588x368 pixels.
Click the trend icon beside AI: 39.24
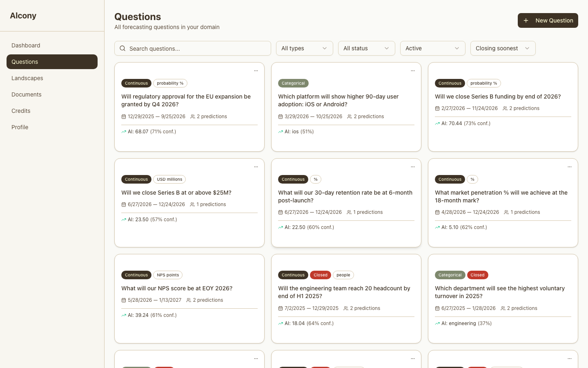coord(124,315)
